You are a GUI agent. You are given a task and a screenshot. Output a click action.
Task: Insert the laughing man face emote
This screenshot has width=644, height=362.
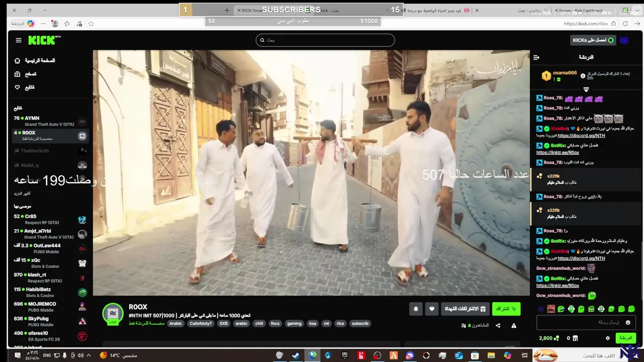(x=551, y=309)
